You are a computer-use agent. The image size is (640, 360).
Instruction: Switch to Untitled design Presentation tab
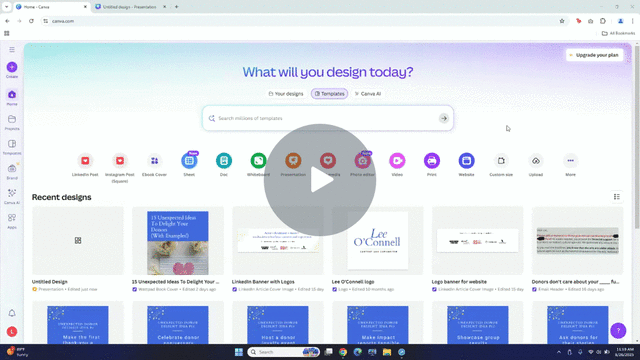point(130,7)
